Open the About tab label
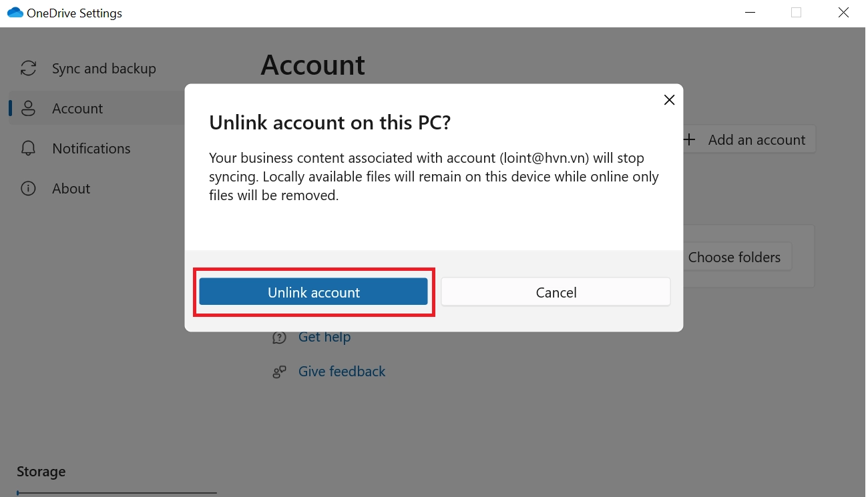Image resolution: width=868 pixels, height=497 pixels. [x=71, y=189]
